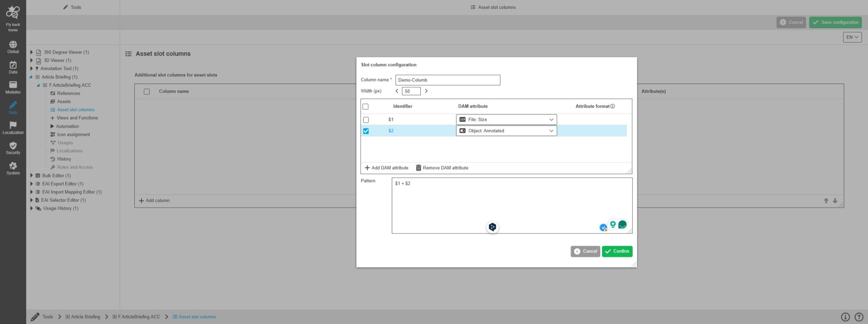Select Views and Functions in tree
The width and height of the screenshot is (868, 324).
pos(77,118)
